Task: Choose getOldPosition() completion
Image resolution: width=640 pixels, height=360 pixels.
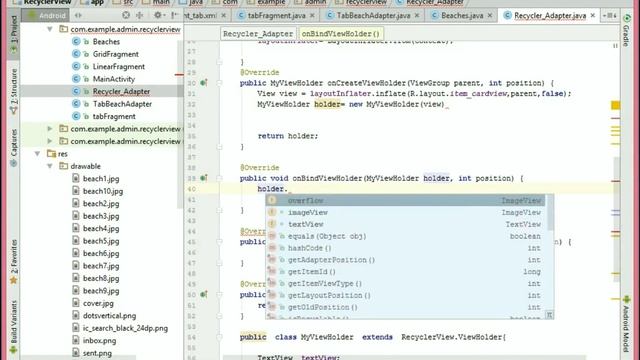Action: click(406, 307)
